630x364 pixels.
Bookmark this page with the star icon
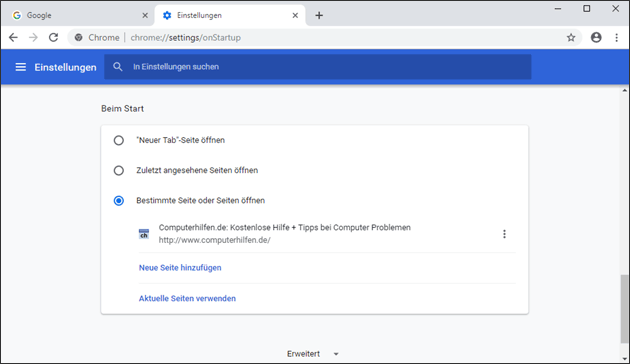(x=571, y=37)
